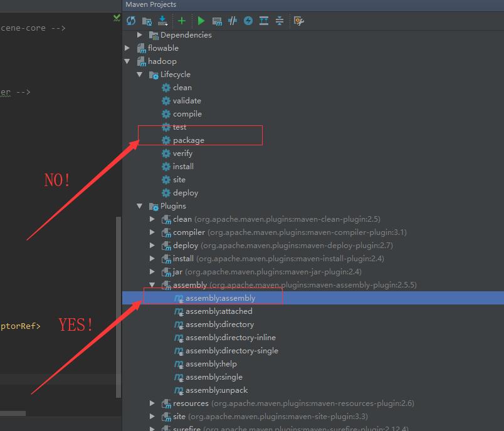504x431 pixels.
Task: Click Reimport All Maven Projects icon
Action: (x=131, y=21)
